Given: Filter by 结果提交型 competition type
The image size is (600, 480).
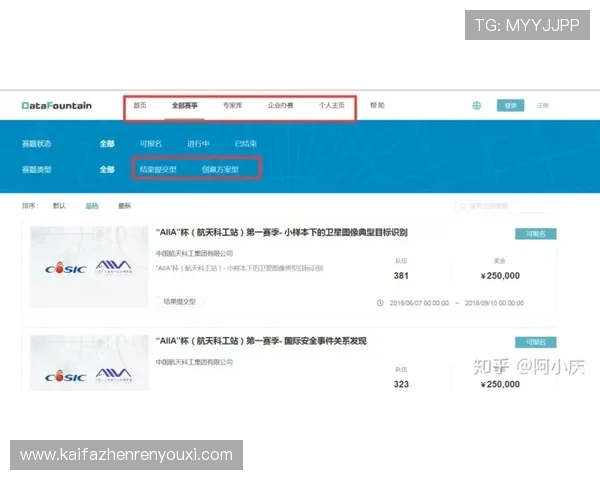Looking at the screenshot, I should pos(158,169).
